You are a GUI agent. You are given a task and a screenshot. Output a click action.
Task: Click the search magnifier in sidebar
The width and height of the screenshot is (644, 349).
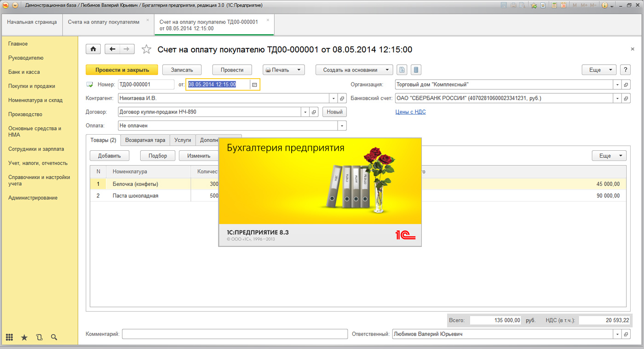coord(54,338)
